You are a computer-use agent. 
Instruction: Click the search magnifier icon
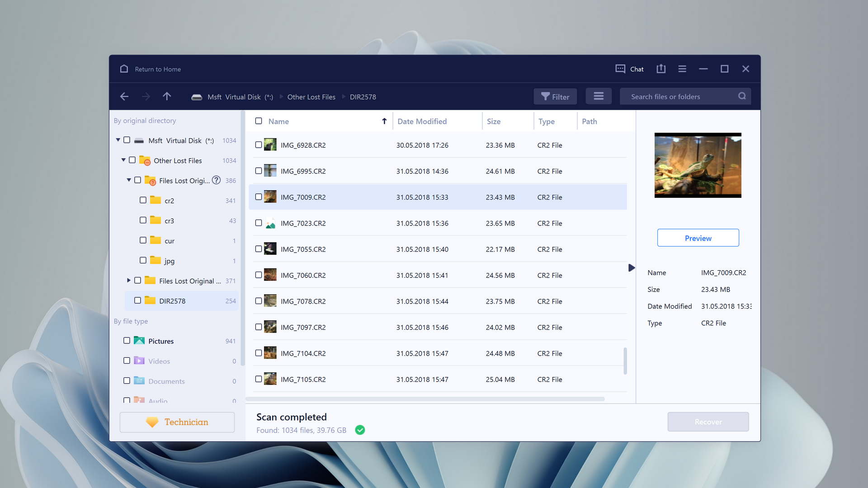click(742, 96)
